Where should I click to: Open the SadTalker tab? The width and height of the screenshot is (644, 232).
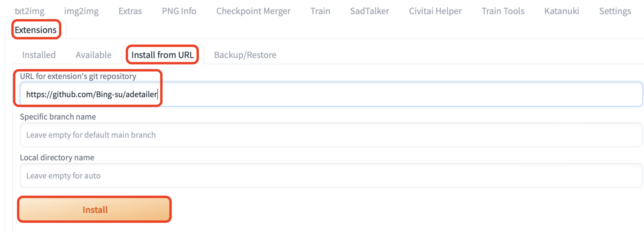[369, 11]
